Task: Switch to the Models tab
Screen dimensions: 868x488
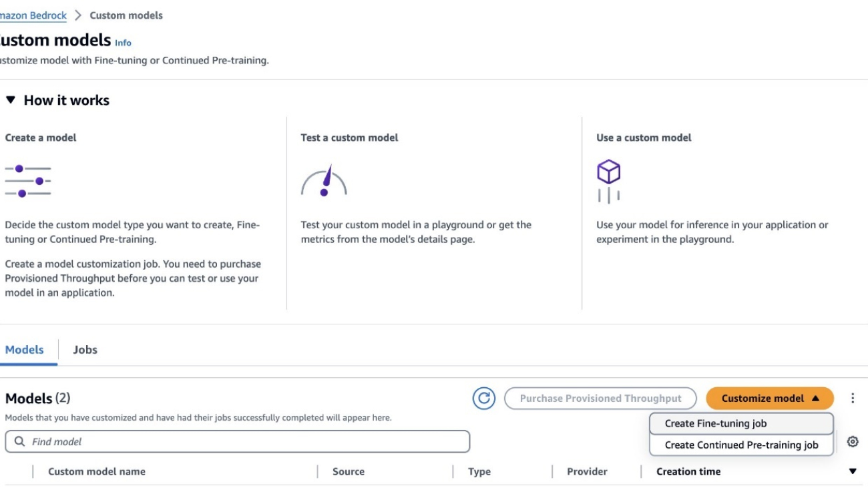Action: [x=25, y=350]
